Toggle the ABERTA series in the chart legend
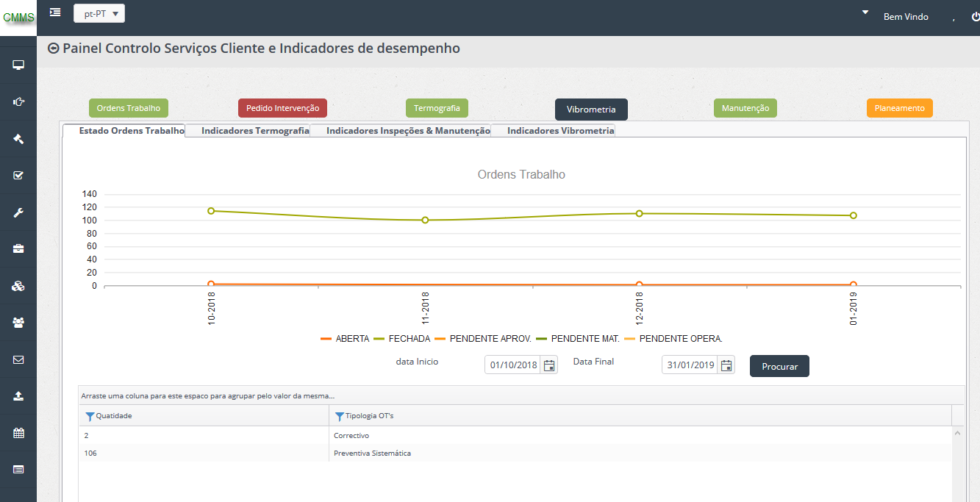This screenshot has width=980, height=502. 346,339
